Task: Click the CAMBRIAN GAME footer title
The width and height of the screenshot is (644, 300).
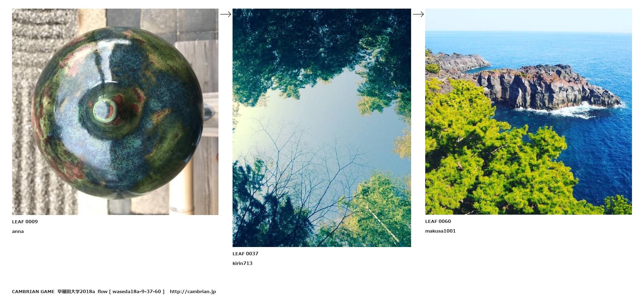Action: click(x=33, y=291)
